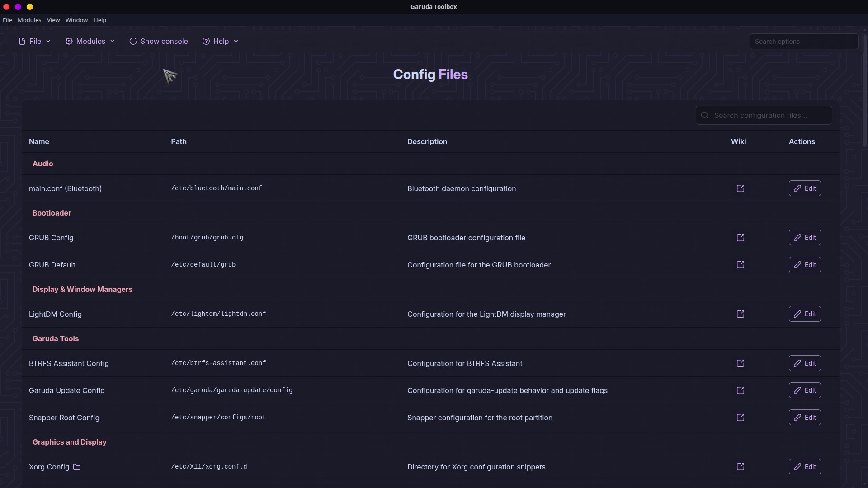
Task: Open wiki link for Garuda Update Config
Action: [741, 390]
